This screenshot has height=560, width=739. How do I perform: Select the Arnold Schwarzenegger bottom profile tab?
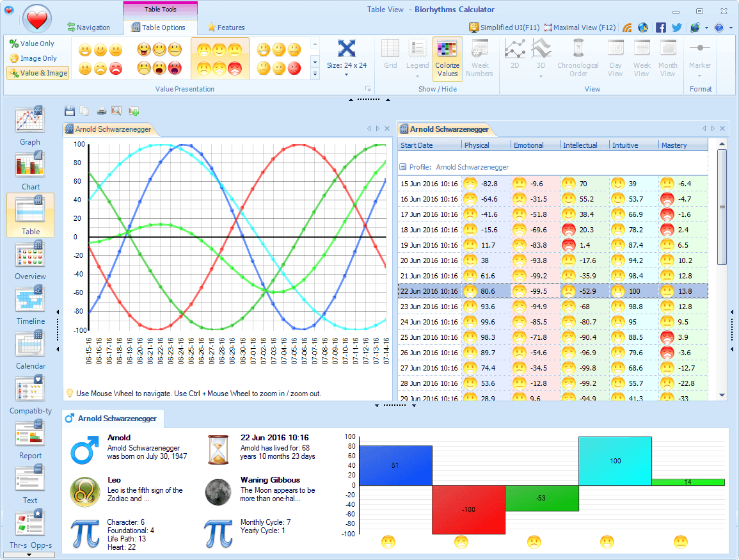112,418
